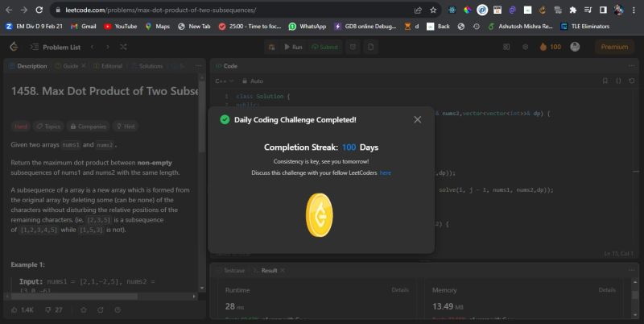This screenshot has height=324, width=644.
Task: Click the help icon beside share
Action: (x=118, y=309)
